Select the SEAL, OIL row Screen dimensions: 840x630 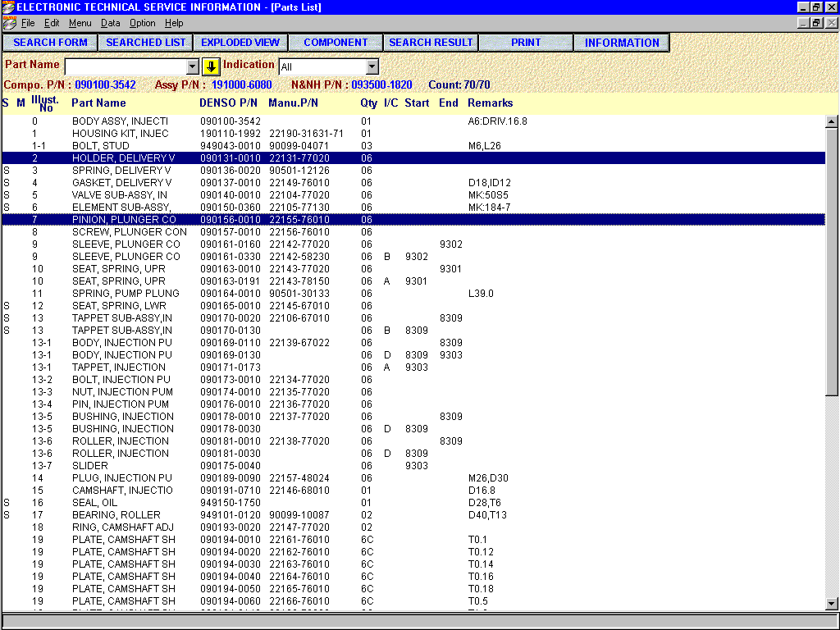pos(413,503)
